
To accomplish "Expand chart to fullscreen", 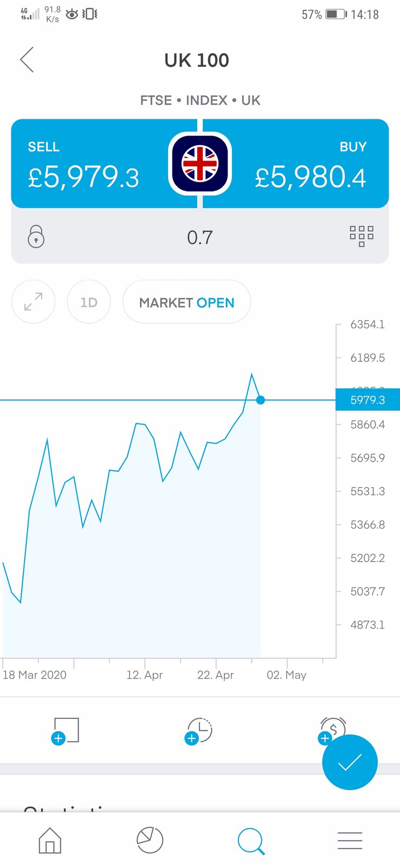I will click(34, 302).
